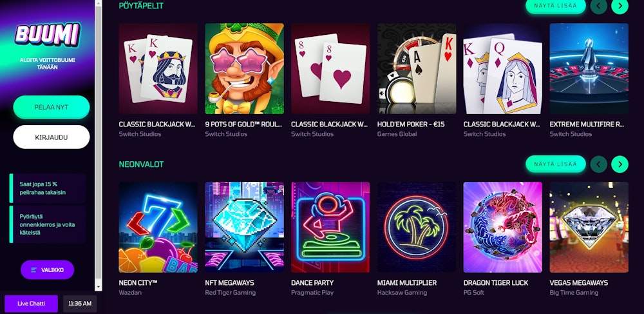Click the Buumi logo

click(47, 35)
